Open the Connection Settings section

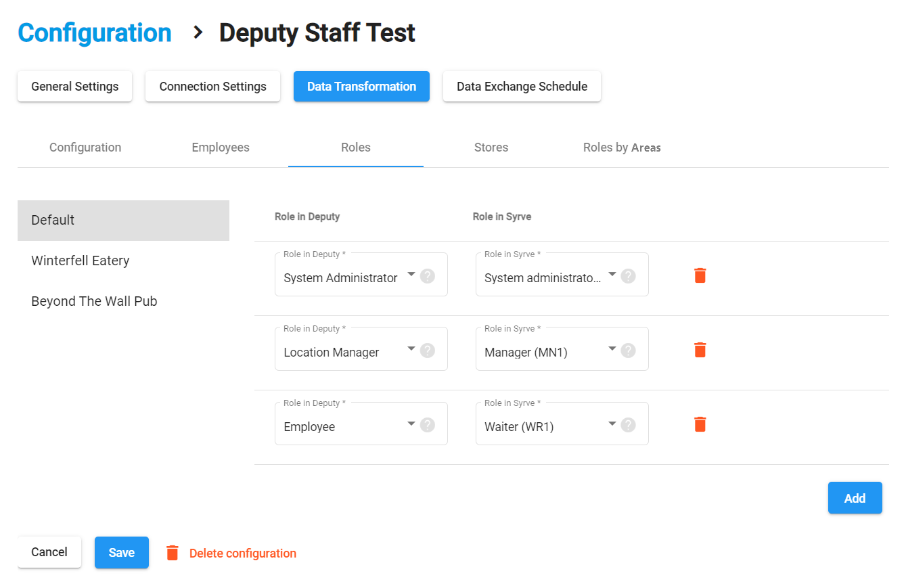pyautogui.click(x=212, y=87)
